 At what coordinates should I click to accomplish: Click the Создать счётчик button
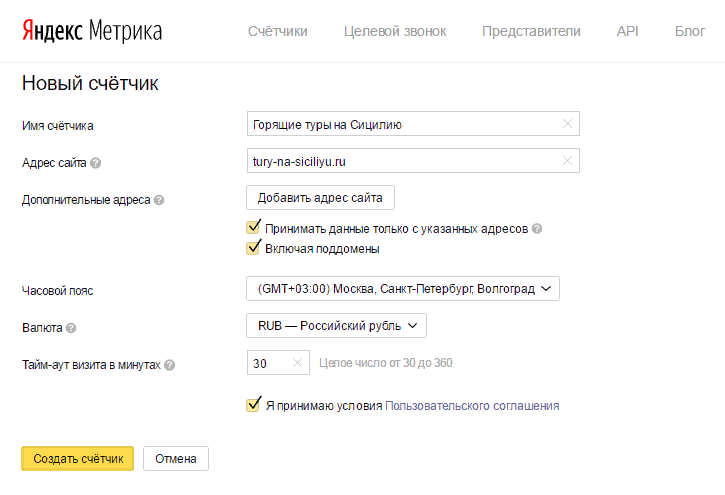78,458
